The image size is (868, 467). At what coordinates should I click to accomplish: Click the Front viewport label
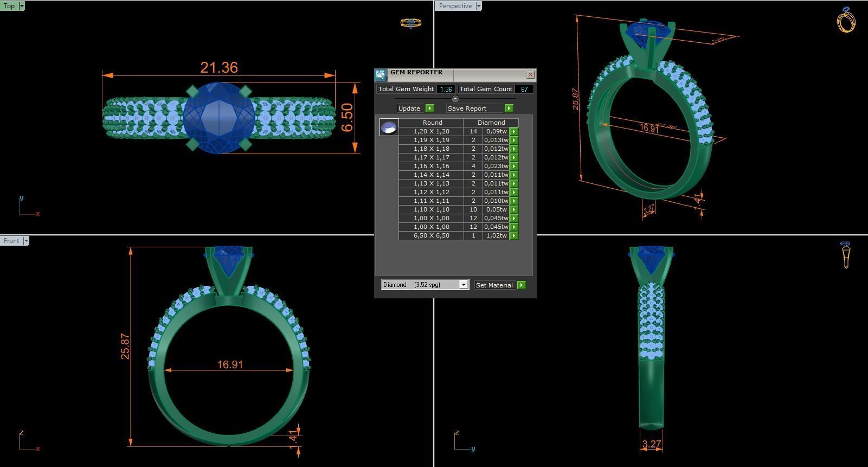[11, 241]
